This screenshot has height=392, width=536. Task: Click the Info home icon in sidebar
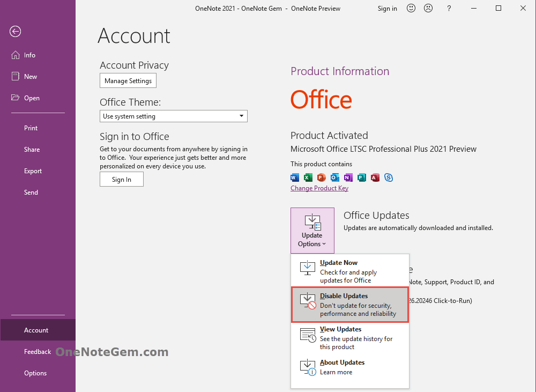pos(16,55)
